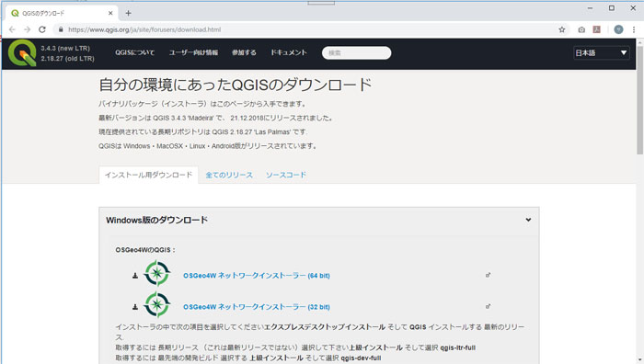Screen dimensions: 644x364
Task: Switch to the 全てのリリース tab
Action: 229,175
